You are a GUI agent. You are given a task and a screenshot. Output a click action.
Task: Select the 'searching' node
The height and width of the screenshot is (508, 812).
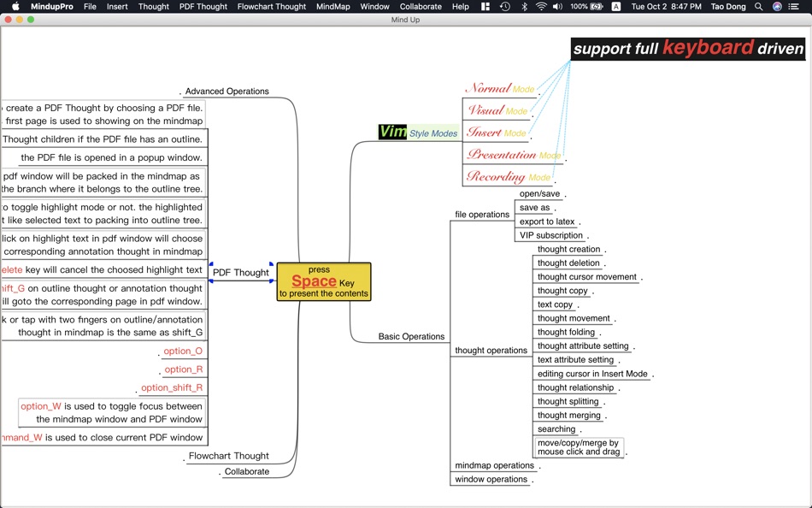(556, 429)
